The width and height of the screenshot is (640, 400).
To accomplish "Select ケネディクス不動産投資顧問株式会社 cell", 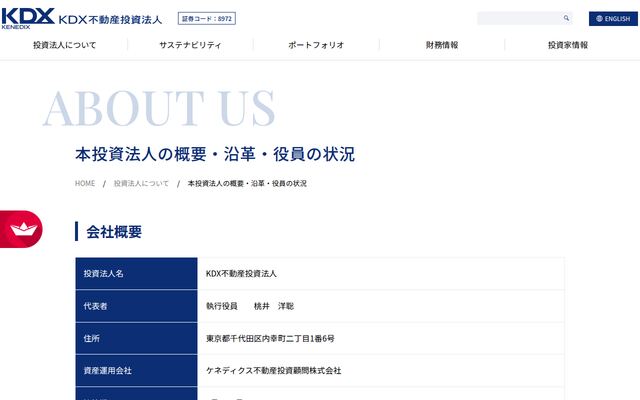I will pyautogui.click(x=381, y=371).
